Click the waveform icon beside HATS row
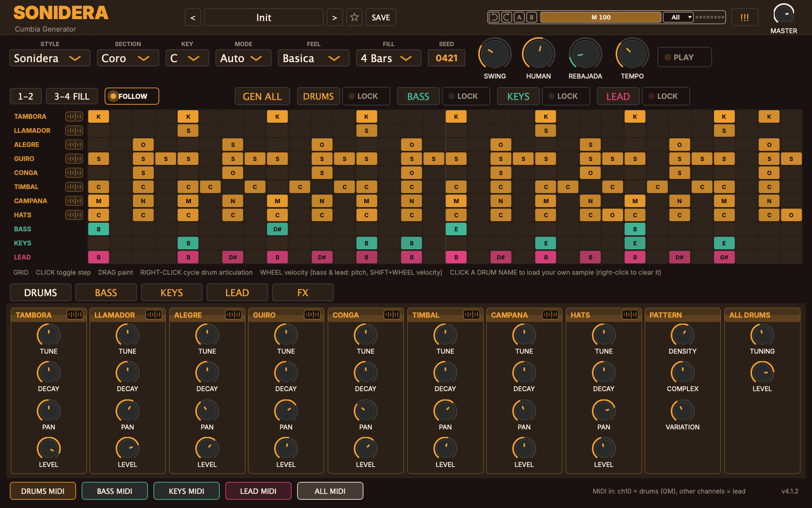The height and width of the screenshot is (508, 812). [x=74, y=215]
